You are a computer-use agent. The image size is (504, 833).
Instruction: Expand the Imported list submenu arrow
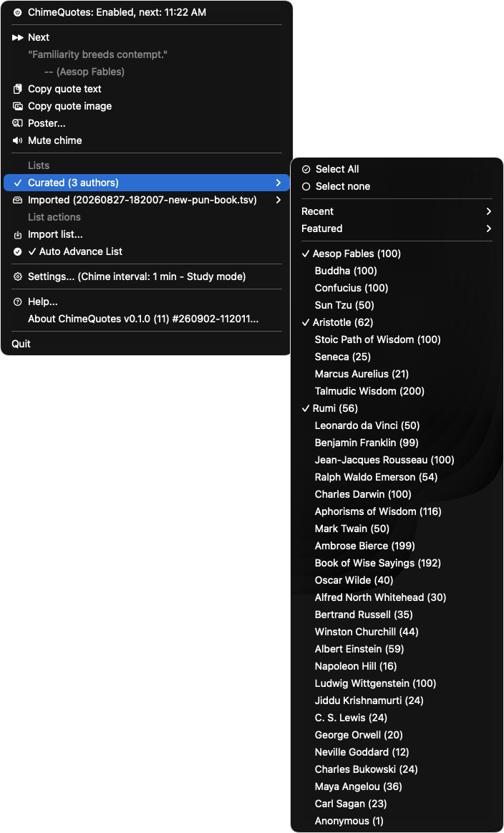pos(278,200)
